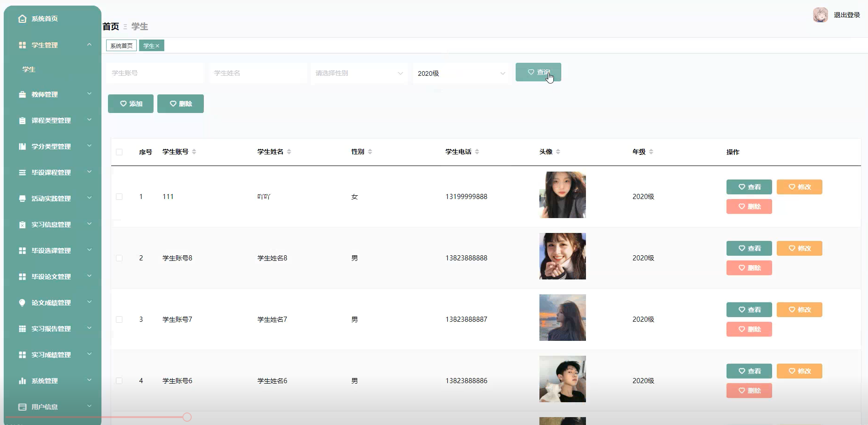The height and width of the screenshot is (425, 868).
Task: Focus the 学生账号 search input field
Action: click(x=155, y=73)
